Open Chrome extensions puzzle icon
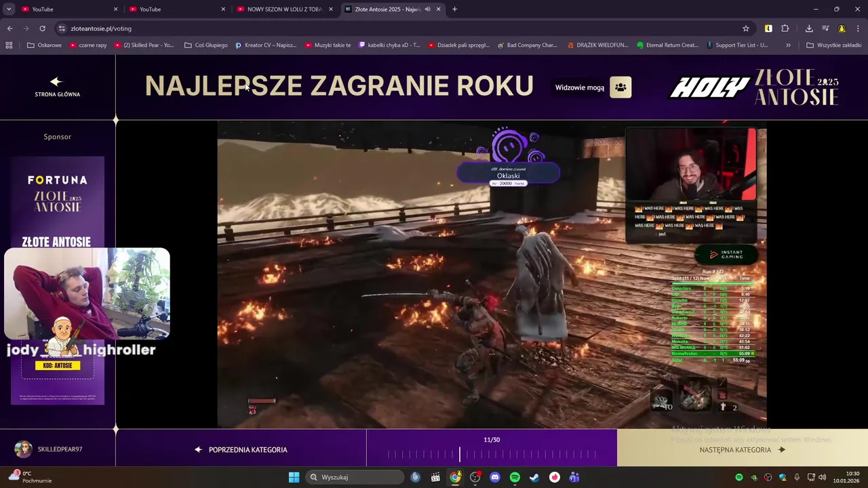This screenshot has height=488, width=868. (785, 28)
